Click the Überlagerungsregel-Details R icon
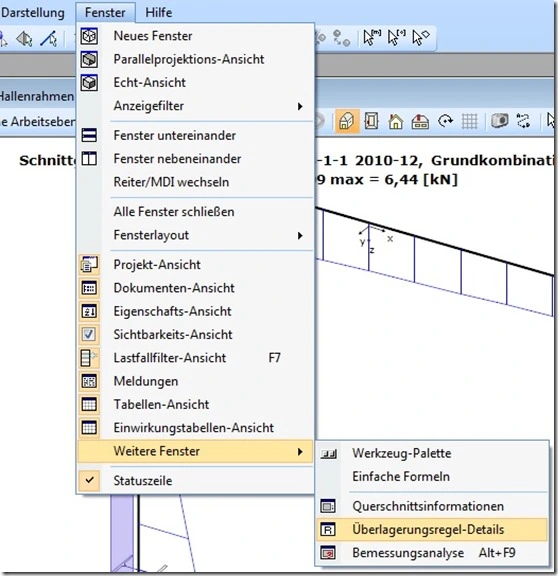Viewport: 558px width, 576px height. [328, 529]
